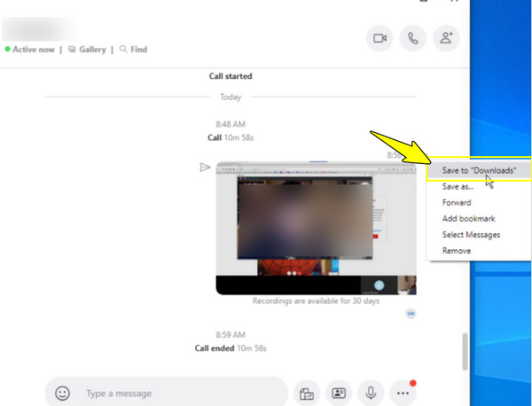The height and width of the screenshot is (406, 532).
Task: Click Select Messages in context menu
Action: pyautogui.click(x=471, y=235)
